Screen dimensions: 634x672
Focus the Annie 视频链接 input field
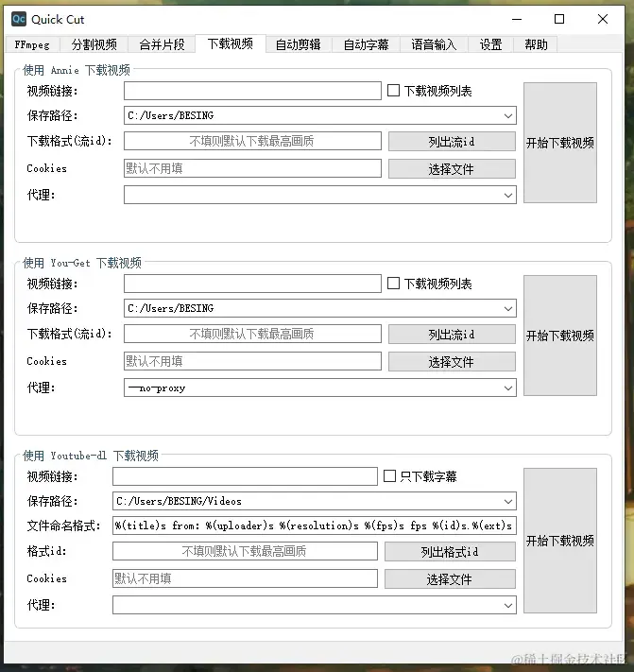[252, 91]
